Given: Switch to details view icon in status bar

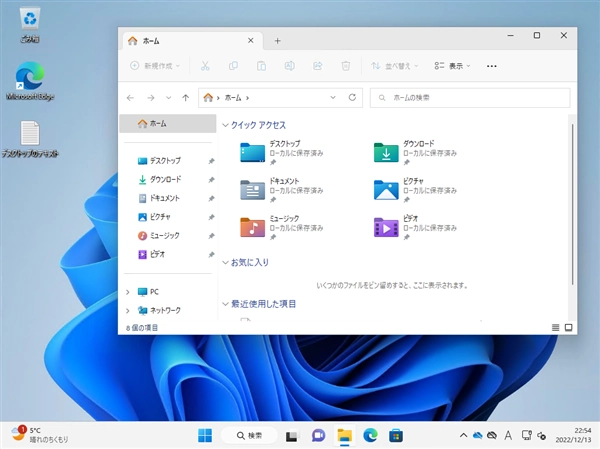Looking at the screenshot, I should click(x=556, y=327).
